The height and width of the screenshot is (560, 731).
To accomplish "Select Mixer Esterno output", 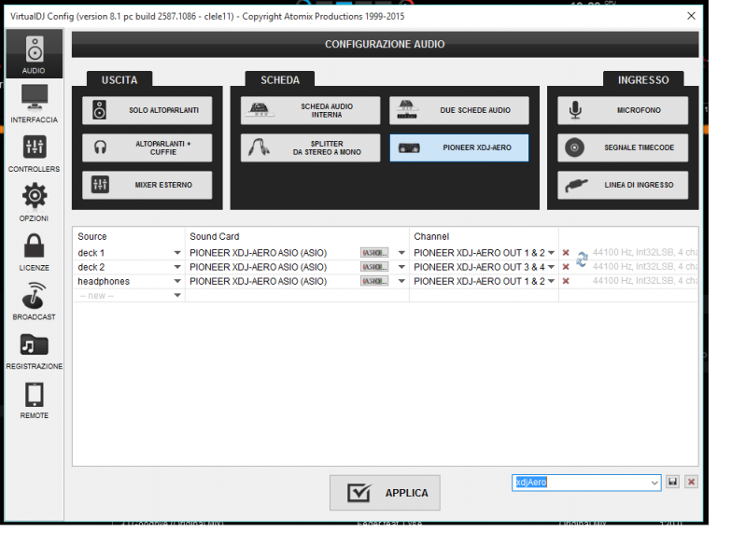I will click(x=147, y=185).
